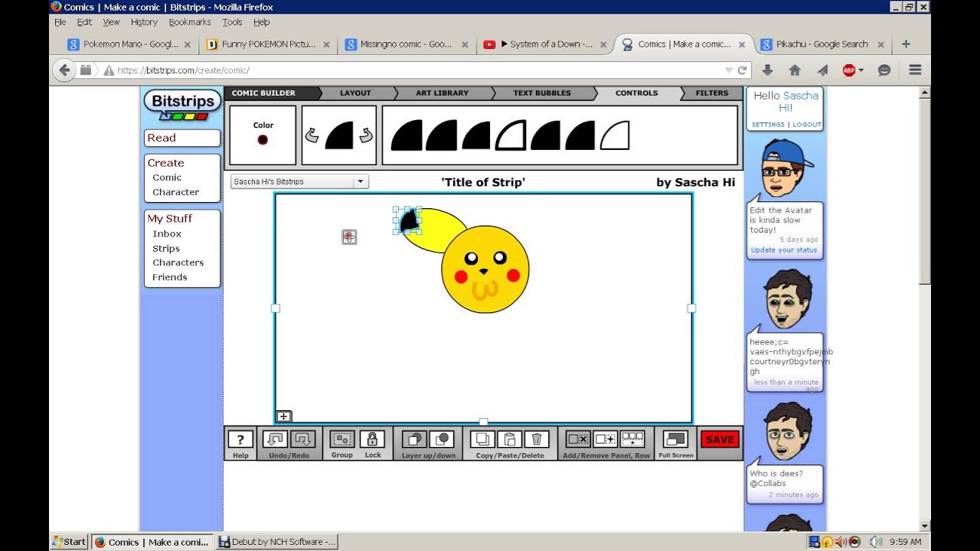Viewport: 980px width, 551px height.
Task: Open the Help button in the bottom toolbar
Action: pos(240,439)
